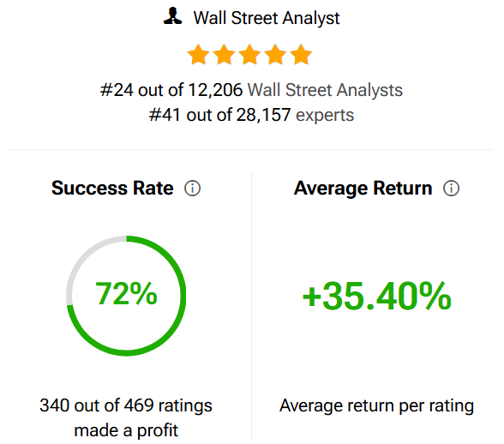Click the Average Return info icon
Image resolution: width=504 pixels, height=444 pixels.
tap(451, 188)
